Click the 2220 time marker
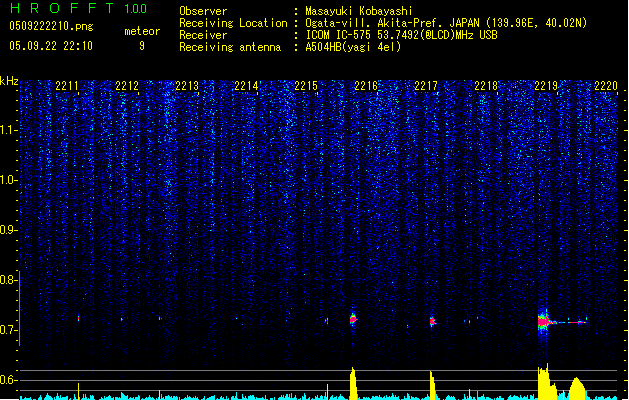The height and width of the screenshot is (400, 629). click(x=606, y=85)
